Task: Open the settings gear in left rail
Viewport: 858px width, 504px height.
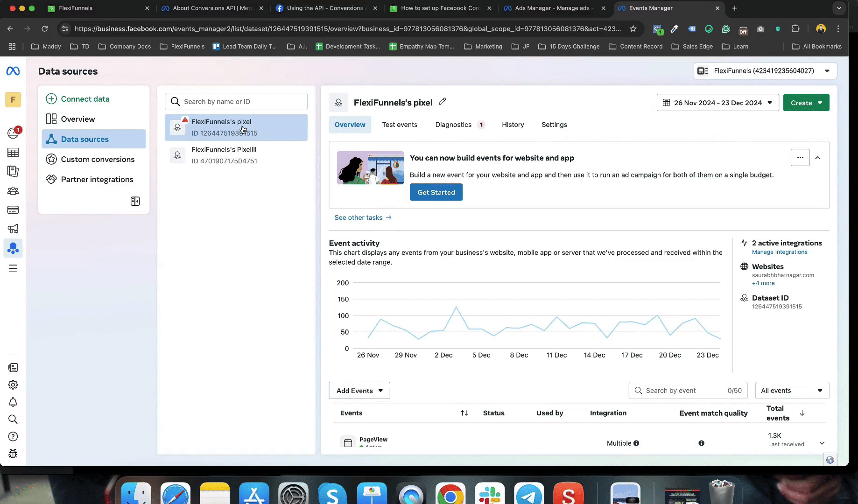Action: point(13,385)
